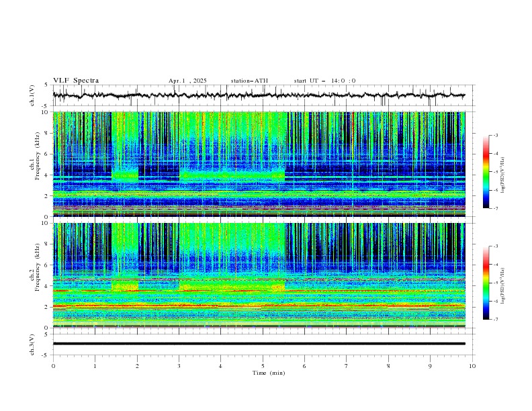
Task: Click the "-6" tick on ch.2 colorbar
Action: coord(496,301)
